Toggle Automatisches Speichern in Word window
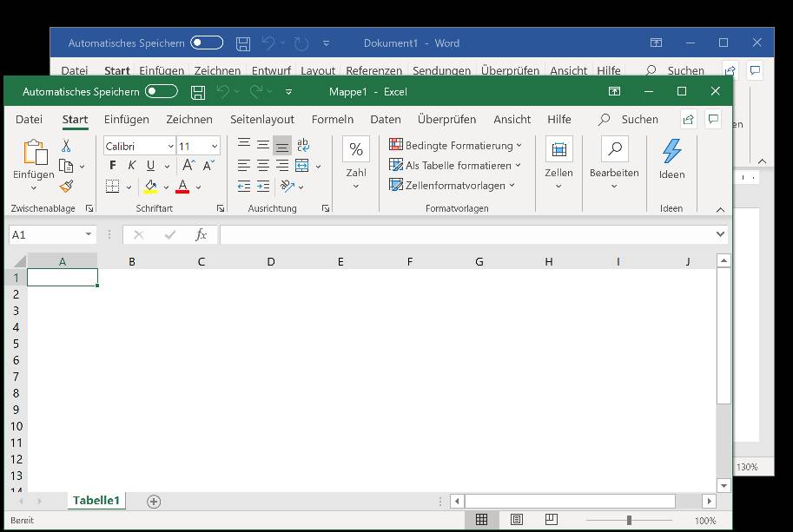 click(x=207, y=43)
